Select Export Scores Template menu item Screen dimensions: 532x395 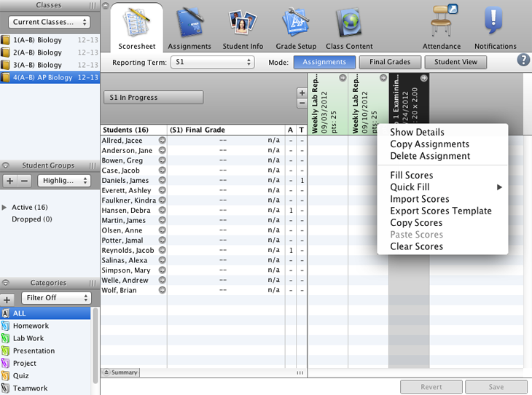(x=441, y=211)
